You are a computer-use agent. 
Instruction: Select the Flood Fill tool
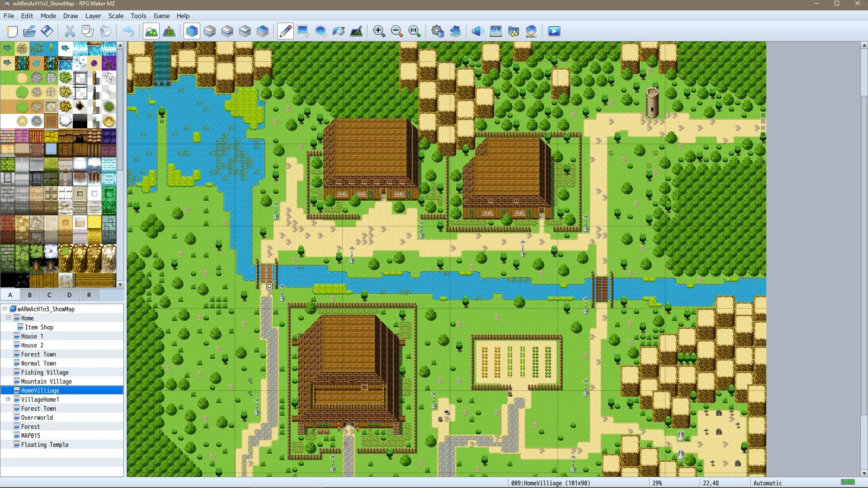coord(339,31)
